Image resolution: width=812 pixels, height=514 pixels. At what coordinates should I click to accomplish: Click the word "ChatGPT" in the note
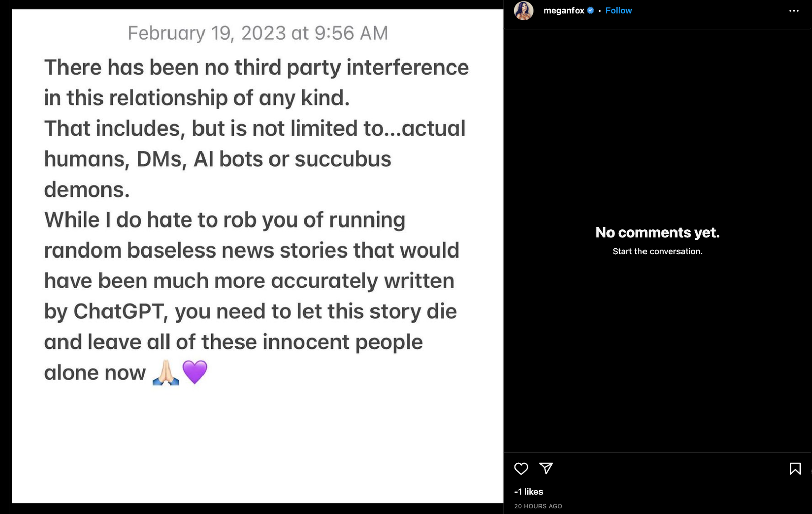[120, 311]
